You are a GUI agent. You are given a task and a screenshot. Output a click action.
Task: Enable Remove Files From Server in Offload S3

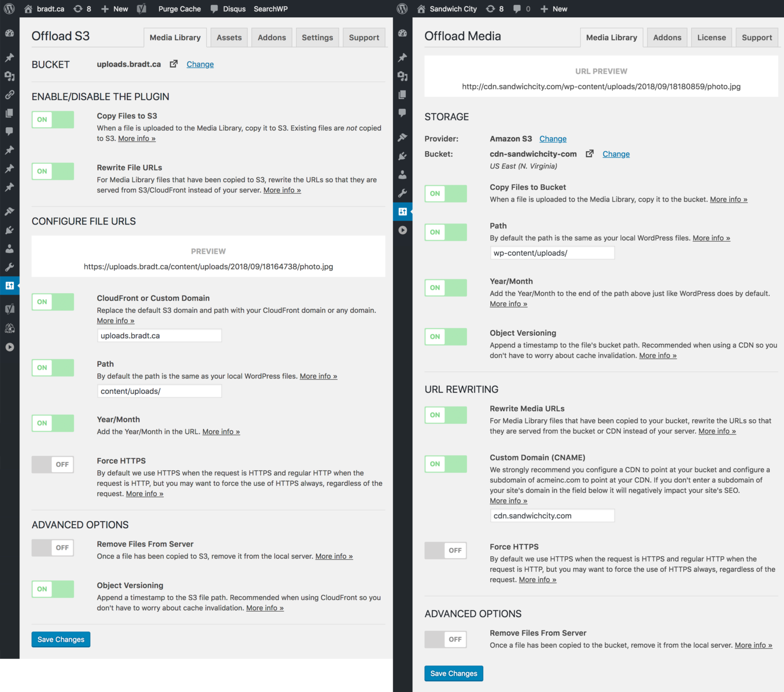click(53, 547)
